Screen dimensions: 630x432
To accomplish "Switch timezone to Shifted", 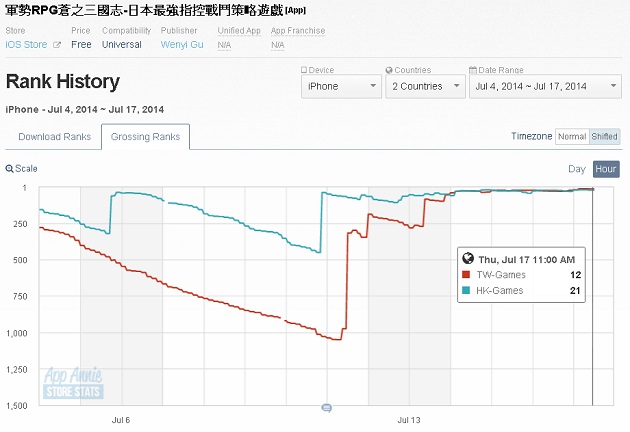I will [x=604, y=137].
